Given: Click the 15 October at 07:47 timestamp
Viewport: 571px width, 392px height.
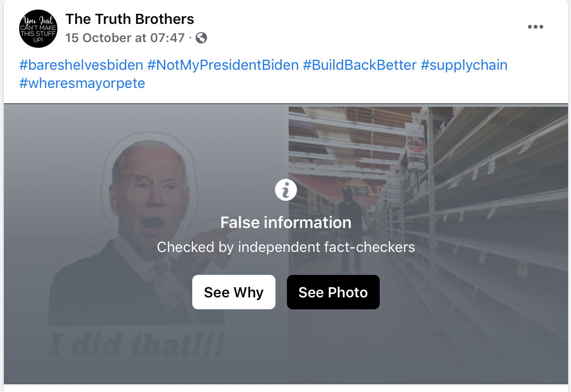Looking at the screenshot, I should 124,37.
